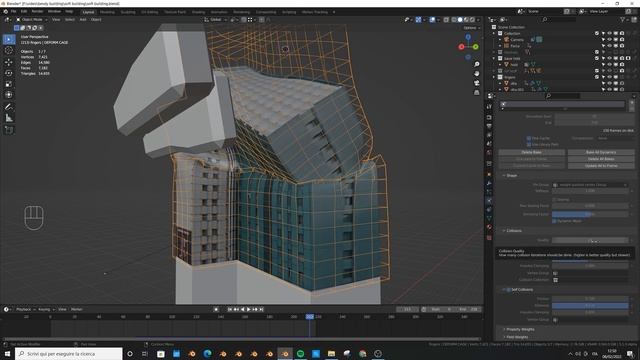Open the top bar Render menu

click(37, 12)
